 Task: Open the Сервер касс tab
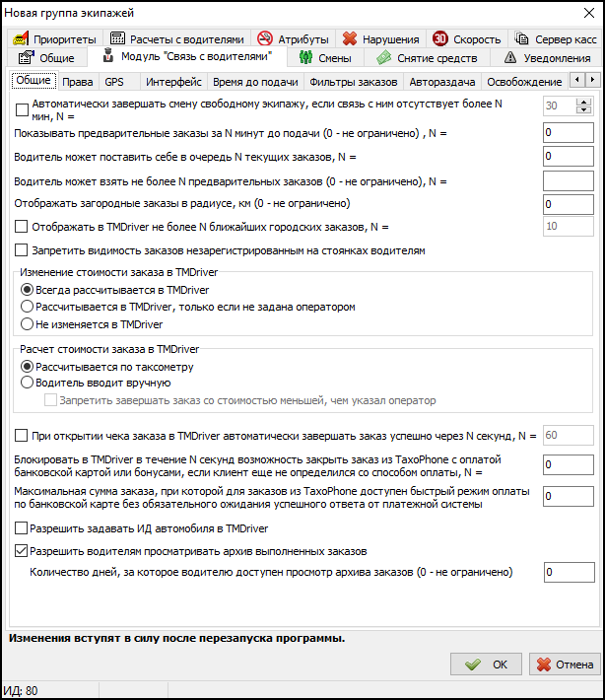[x=556, y=38]
